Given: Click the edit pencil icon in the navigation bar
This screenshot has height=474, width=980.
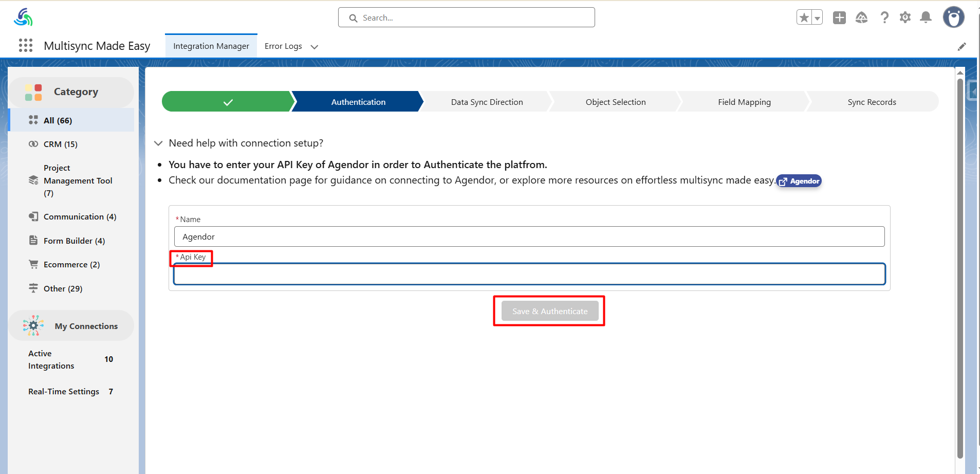Looking at the screenshot, I should click(x=961, y=47).
